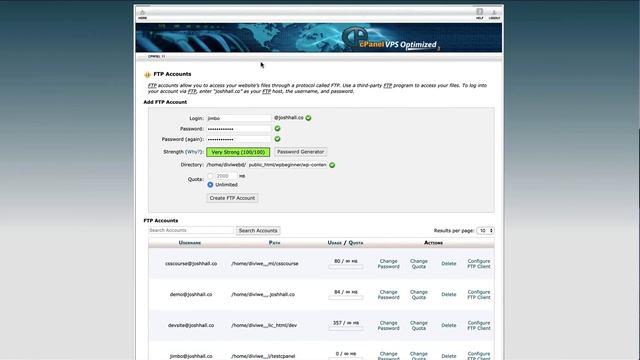Viewport: 640px width, 360px height.
Task: Click csscourse@joshhall.co username cell
Action: coord(191,264)
